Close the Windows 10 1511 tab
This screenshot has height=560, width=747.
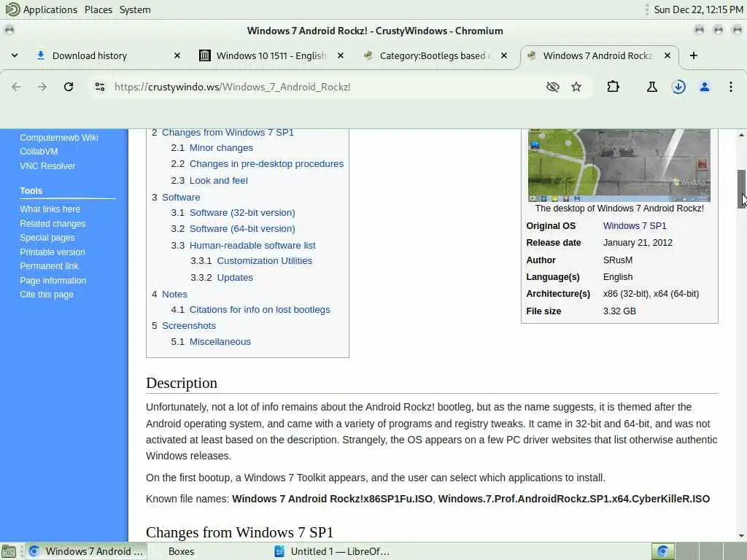coord(341,55)
